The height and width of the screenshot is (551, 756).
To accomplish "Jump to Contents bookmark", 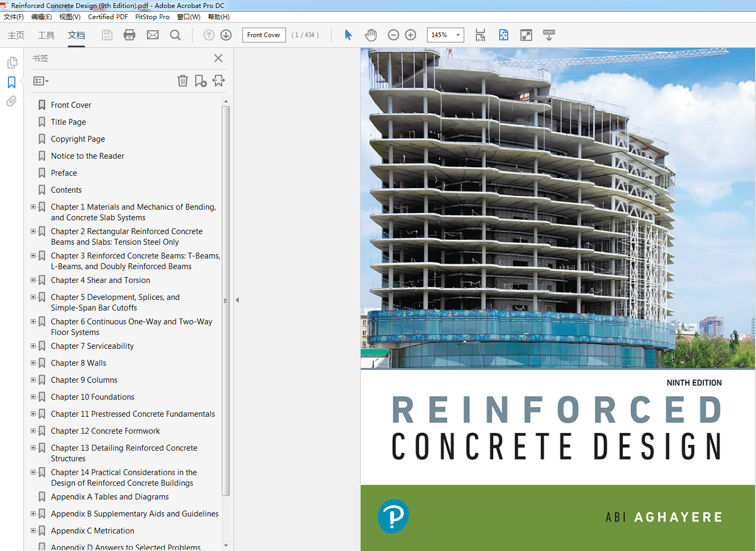I will click(66, 190).
